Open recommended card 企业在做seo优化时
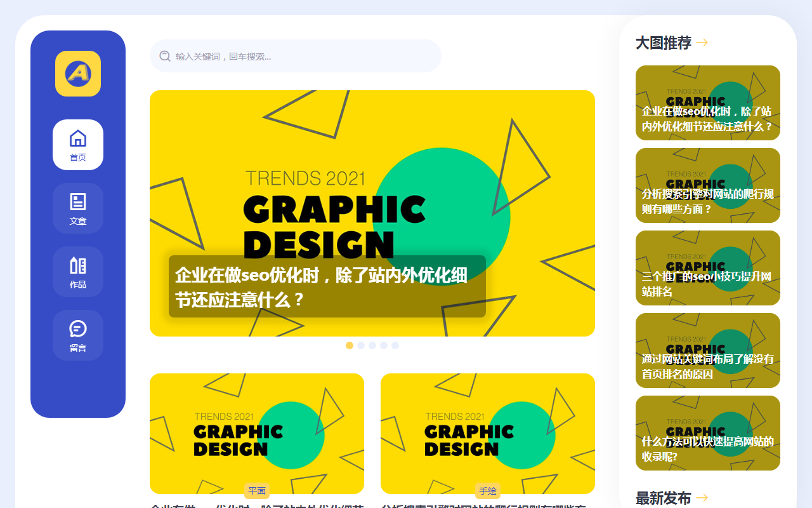The height and width of the screenshot is (508, 812). tap(708, 103)
